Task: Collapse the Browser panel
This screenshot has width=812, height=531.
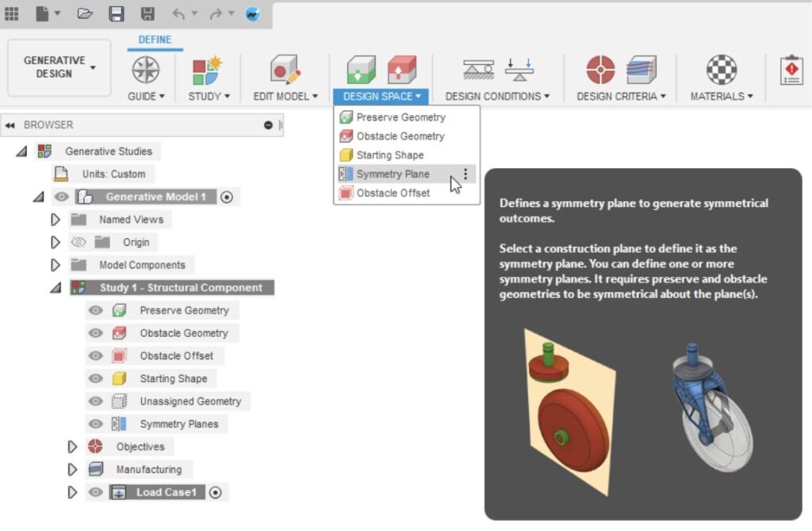Action: pyautogui.click(x=10, y=124)
